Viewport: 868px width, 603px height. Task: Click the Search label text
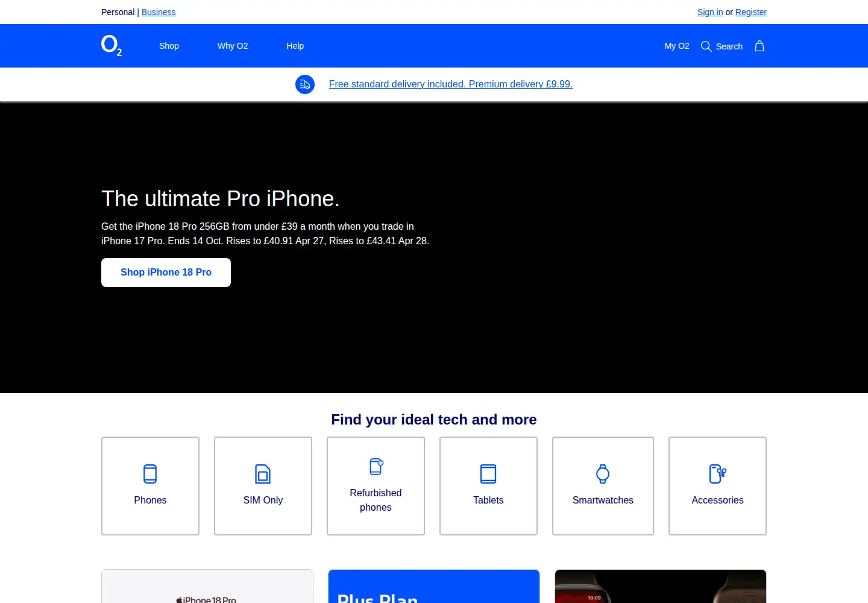pos(729,46)
